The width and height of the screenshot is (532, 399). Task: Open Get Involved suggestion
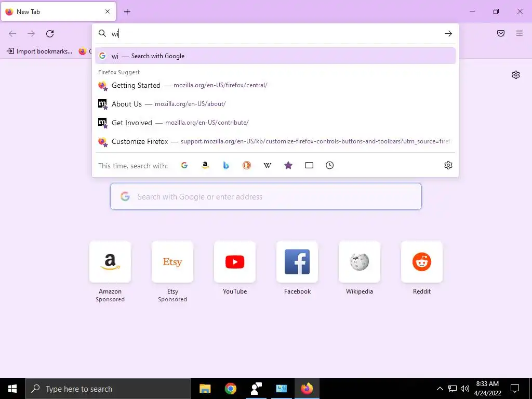coord(275,123)
